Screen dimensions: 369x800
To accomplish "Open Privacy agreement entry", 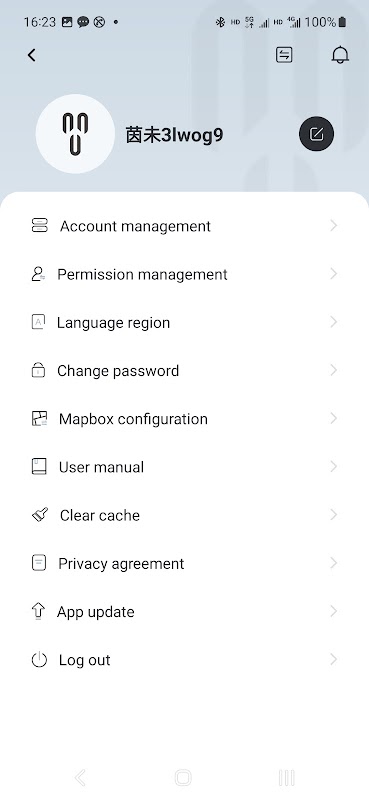I will [184, 563].
